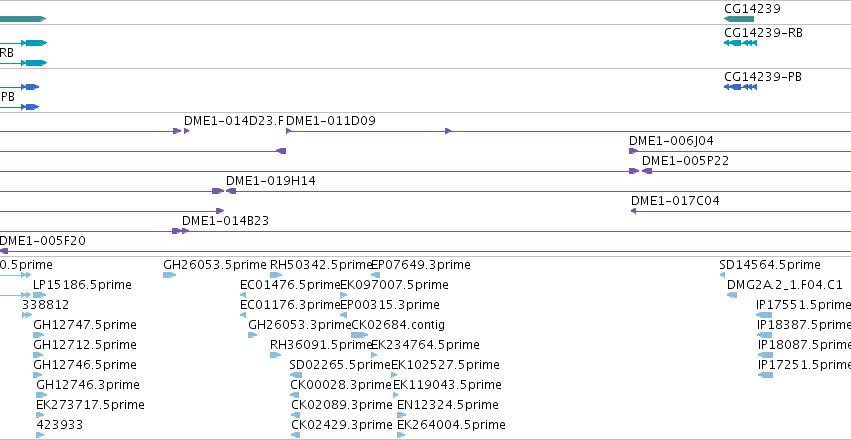Click the EP00315.3prime EST label
Screen dimensions: 851x440
[390, 305]
